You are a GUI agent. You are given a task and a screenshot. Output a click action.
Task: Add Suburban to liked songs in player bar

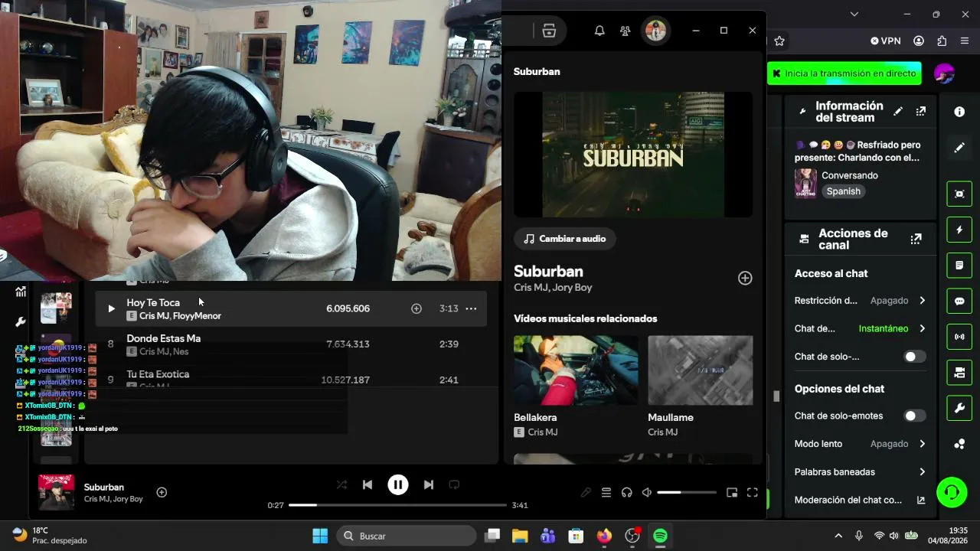(x=162, y=492)
